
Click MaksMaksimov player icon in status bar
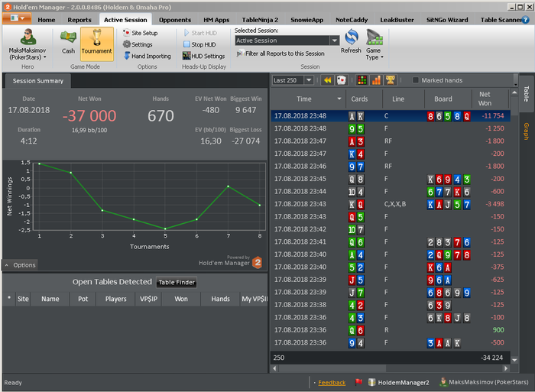[x=443, y=382]
